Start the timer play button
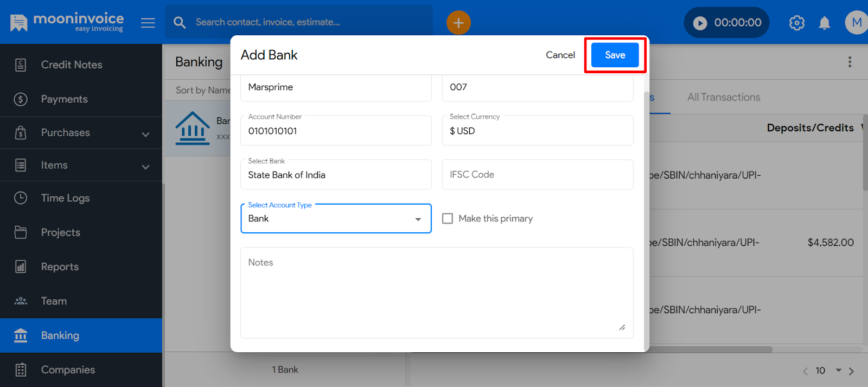Screen dimensions: 868x387 700,23
